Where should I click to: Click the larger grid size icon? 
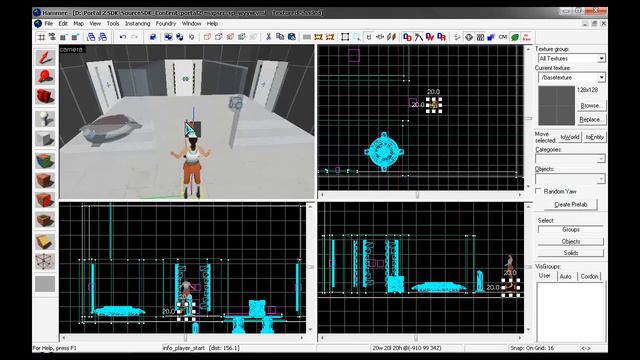(x=75, y=37)
